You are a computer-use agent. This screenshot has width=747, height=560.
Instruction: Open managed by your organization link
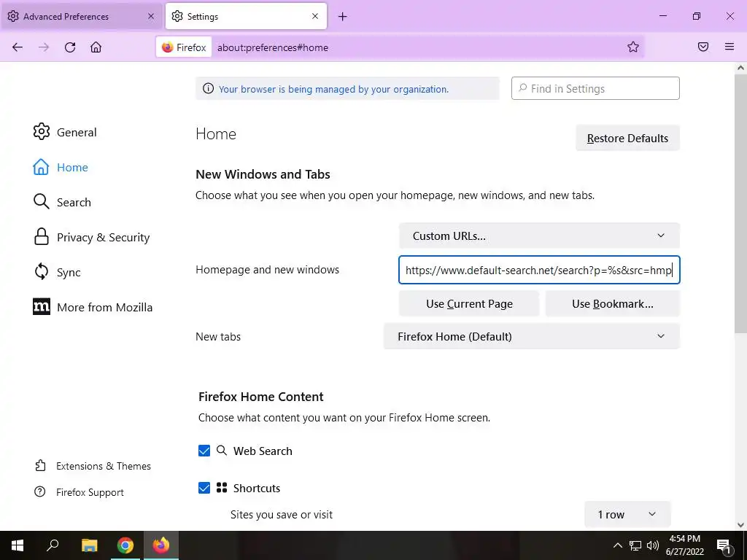(333, 89)
